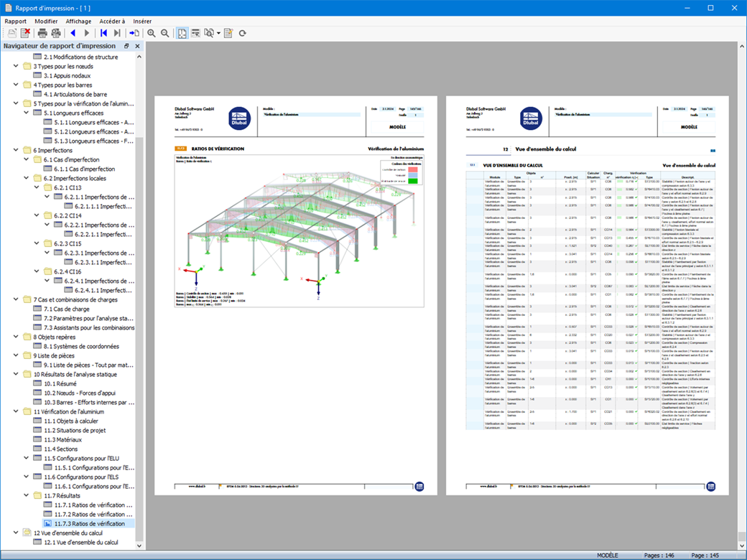
Task: Select '12.1 Vue d'ensemble du calcul' item
Action: coord(81,542)
